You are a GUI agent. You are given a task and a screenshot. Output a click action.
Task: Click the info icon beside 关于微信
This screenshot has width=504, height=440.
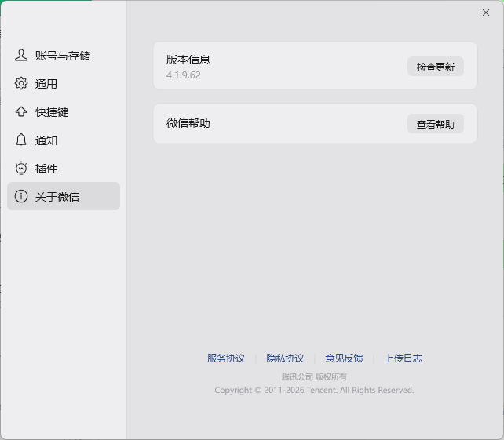pyautogui.click(x=21, y=196)
